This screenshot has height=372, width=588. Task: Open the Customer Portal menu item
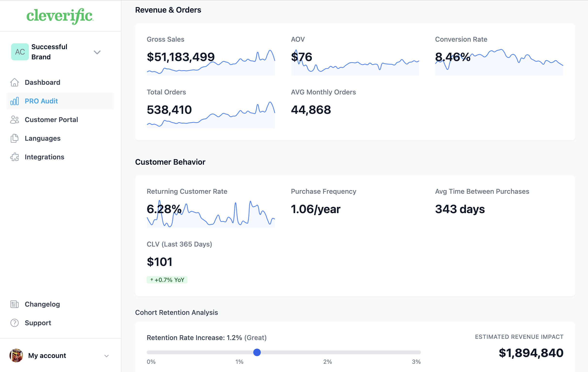(51, 120)
